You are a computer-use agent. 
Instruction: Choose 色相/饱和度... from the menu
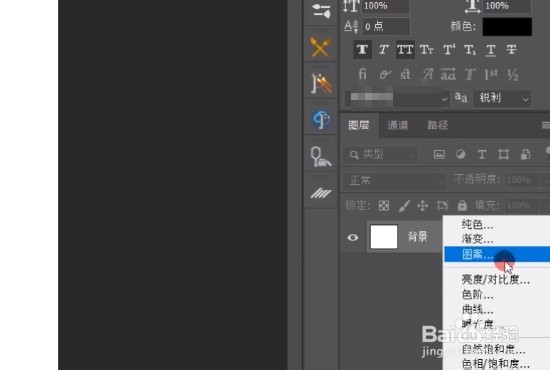point(497,364)
